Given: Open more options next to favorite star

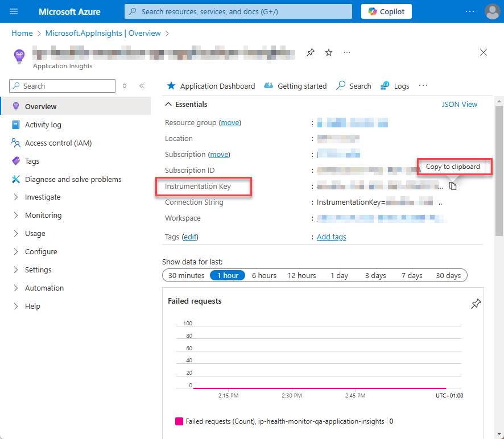Looking at the screenshot, I should click(x=347, y=52).
